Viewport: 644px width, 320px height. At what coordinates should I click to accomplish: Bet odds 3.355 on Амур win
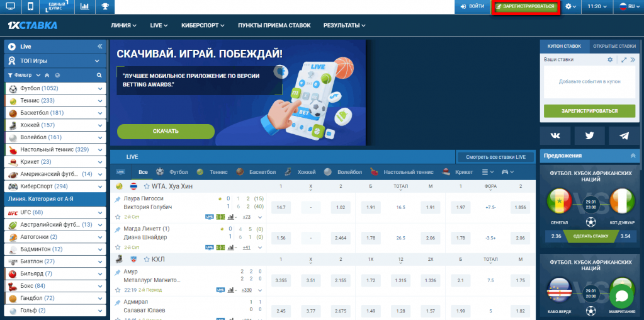tap(281, 280)
